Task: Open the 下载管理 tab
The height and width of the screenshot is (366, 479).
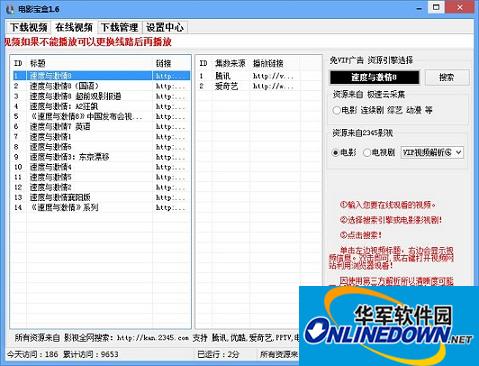Action: point(120,27)
